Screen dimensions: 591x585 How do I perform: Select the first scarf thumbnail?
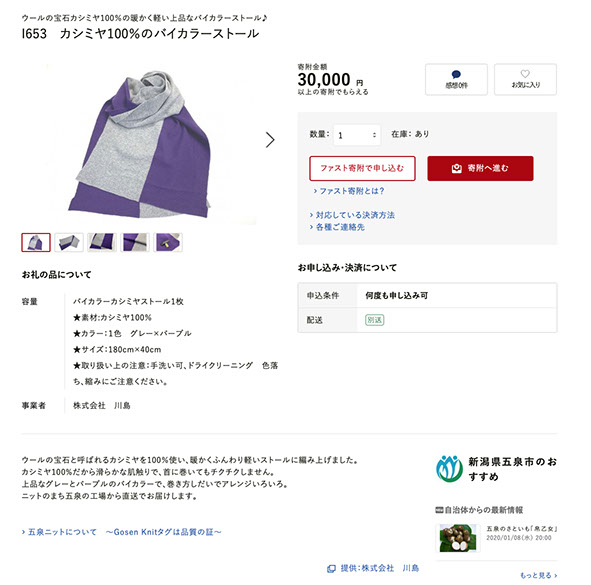(36, 242)
